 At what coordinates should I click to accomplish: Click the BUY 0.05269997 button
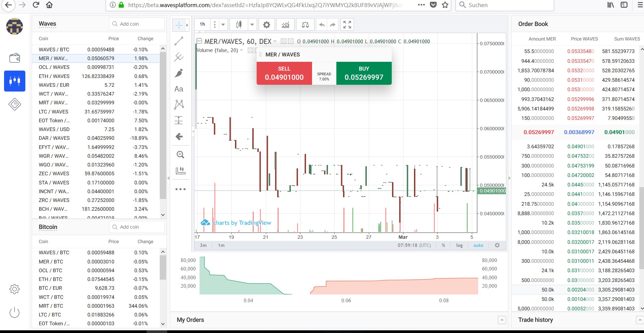coord(364,73)
